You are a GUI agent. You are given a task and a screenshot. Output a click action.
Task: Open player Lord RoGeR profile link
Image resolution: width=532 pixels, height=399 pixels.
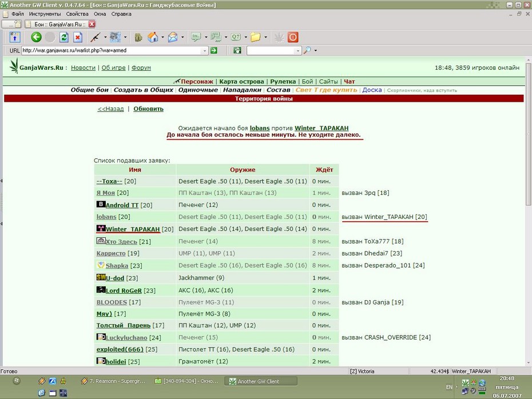[124, 290]
